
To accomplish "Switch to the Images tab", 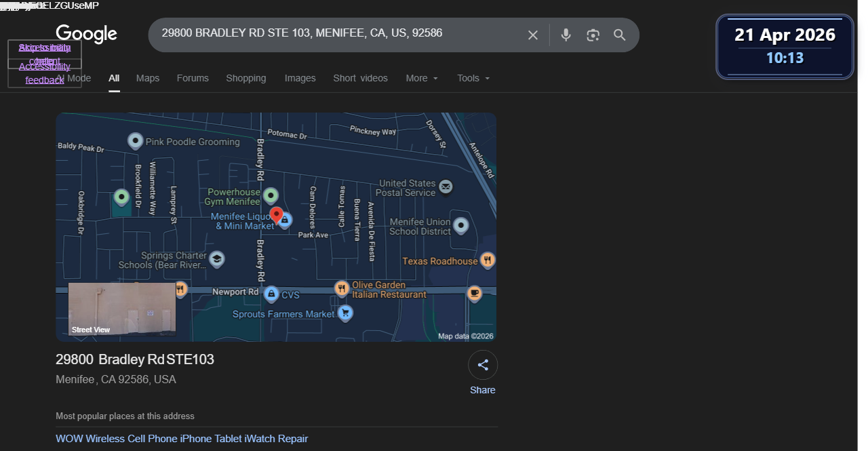I will pos(300,78).
